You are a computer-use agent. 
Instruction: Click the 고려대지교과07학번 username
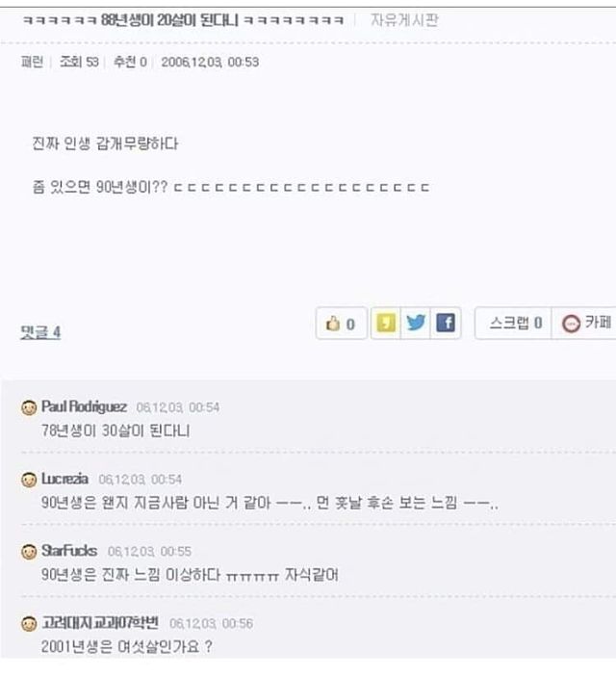(x=100, y=623)
